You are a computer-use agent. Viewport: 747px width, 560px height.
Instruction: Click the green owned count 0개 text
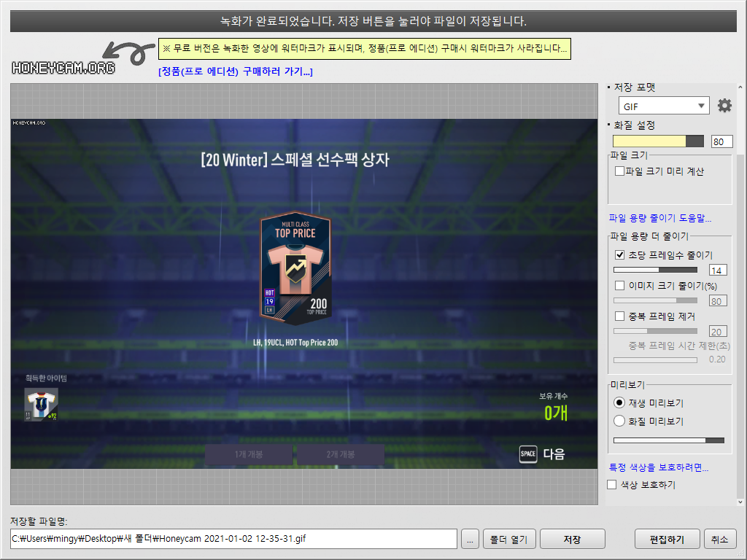pyautogui.click(x=555, y=413)
